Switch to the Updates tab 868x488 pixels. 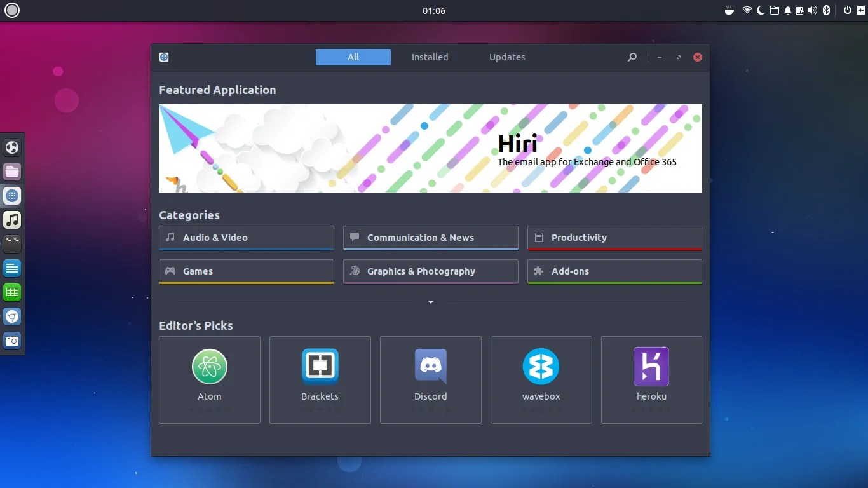pyautogui.click(x=507, y=57)
